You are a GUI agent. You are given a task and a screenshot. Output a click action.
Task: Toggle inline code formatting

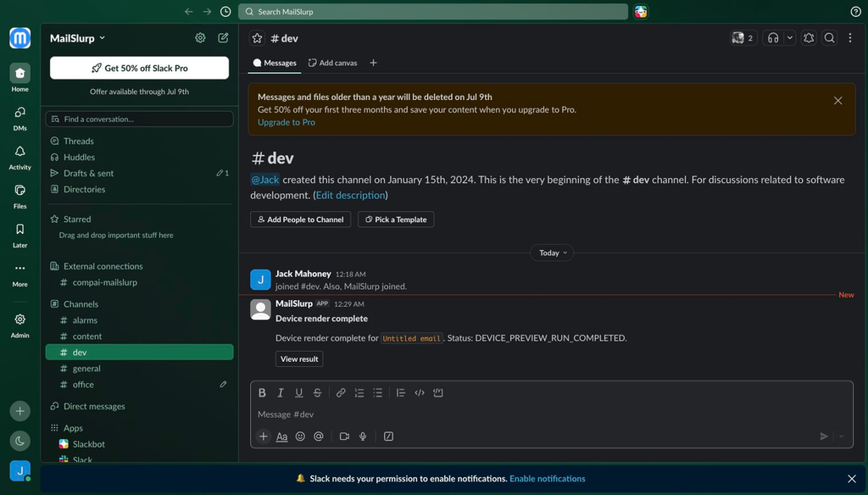[x=420, y=392]
